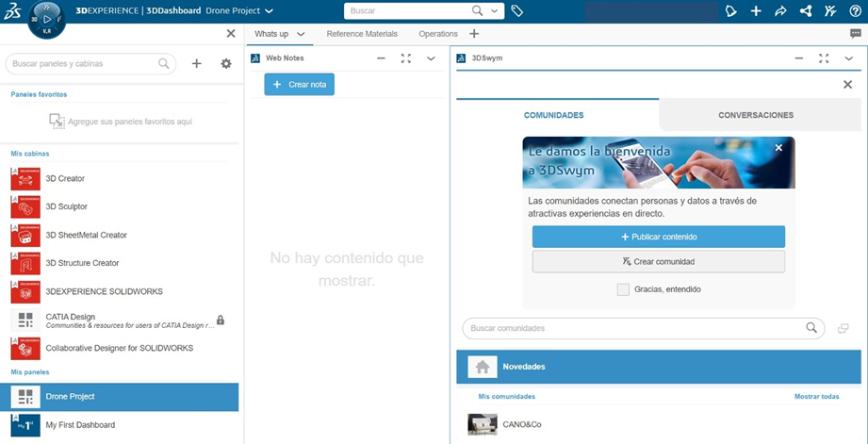Select the Drone Project dashboard
This screenshot has width=868, height=444.
pos(120,396)
